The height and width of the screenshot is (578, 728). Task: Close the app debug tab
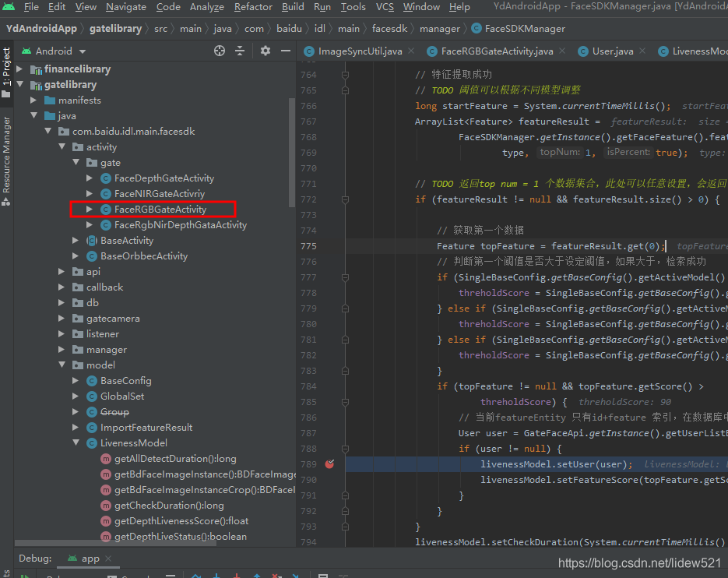coord(108,558)
